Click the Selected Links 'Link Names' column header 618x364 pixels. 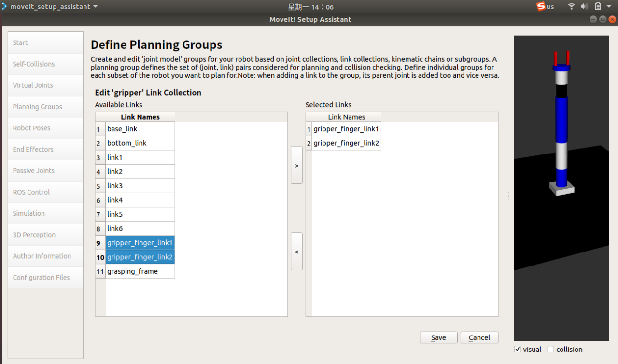[347, 117]
